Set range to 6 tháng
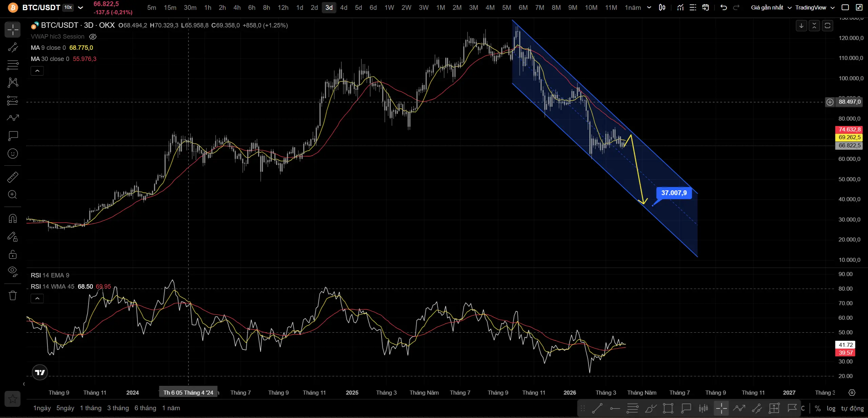This screenshot has height=418, width=868. point(145,408)
